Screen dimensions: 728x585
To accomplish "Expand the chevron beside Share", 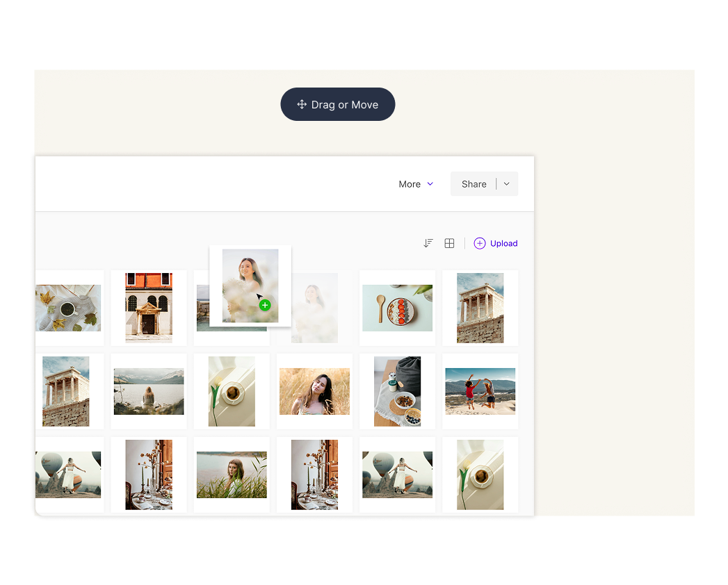I will [x=507, y=184].
